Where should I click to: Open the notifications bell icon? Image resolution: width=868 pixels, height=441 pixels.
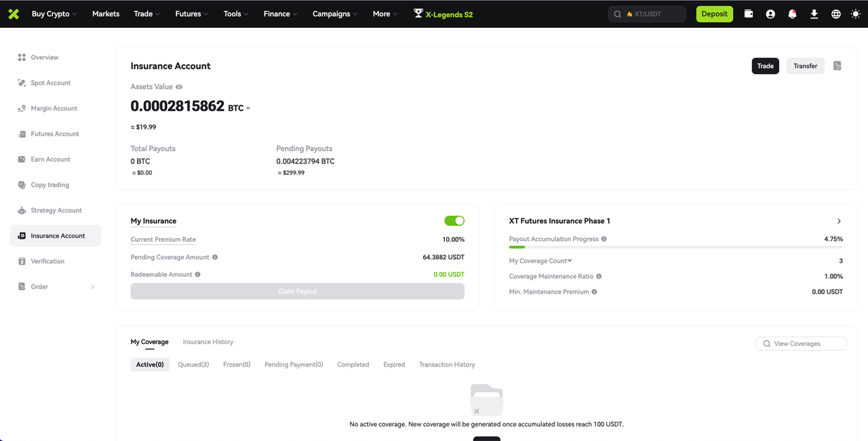(792, 14)
